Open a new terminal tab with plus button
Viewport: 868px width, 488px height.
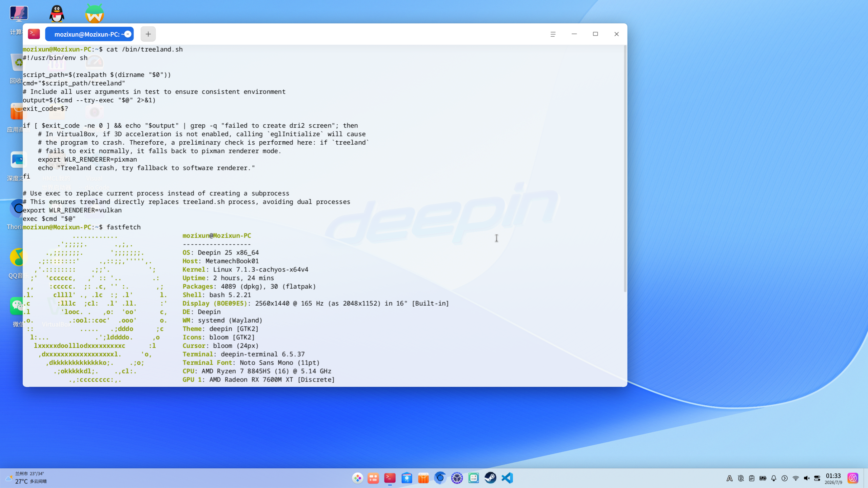pyautogui.click(x=148, y=34)
